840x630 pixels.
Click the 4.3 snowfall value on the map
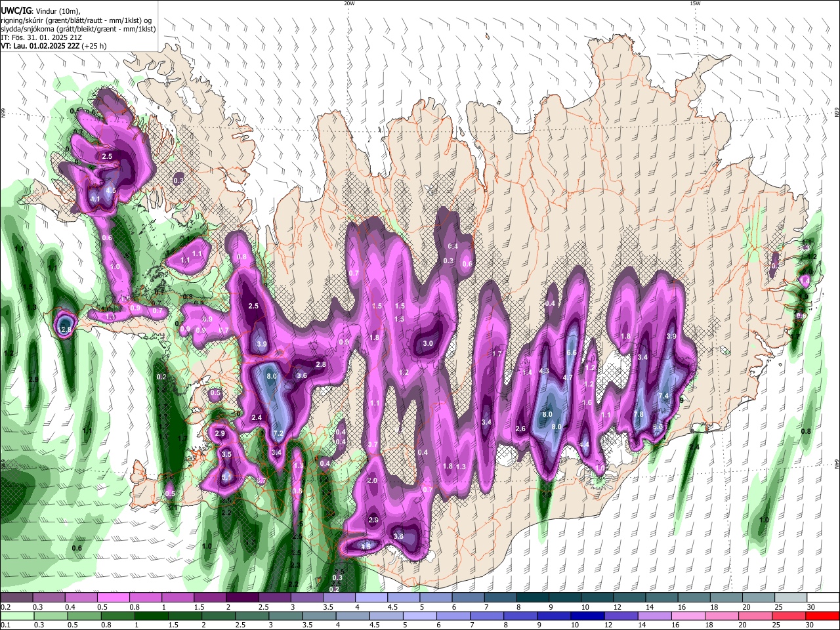coord(544,371)
